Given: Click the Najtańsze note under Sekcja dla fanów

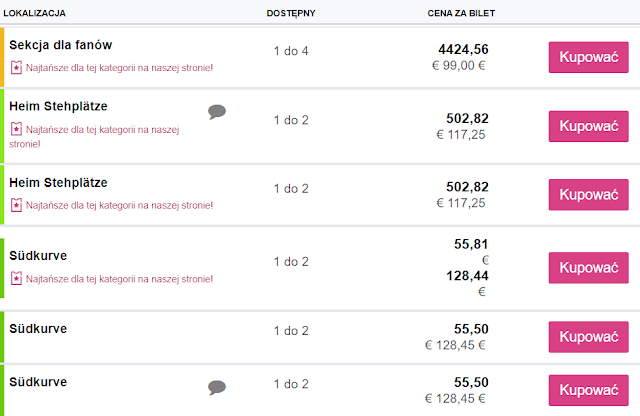Looking at the screenshot, I should click(x=118, y=68).
